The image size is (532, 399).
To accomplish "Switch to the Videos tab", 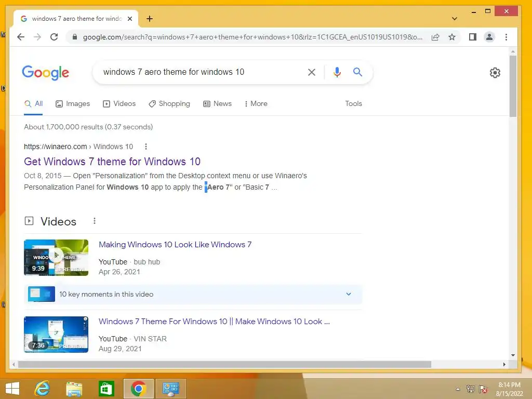I will click(x=119, y=104).
